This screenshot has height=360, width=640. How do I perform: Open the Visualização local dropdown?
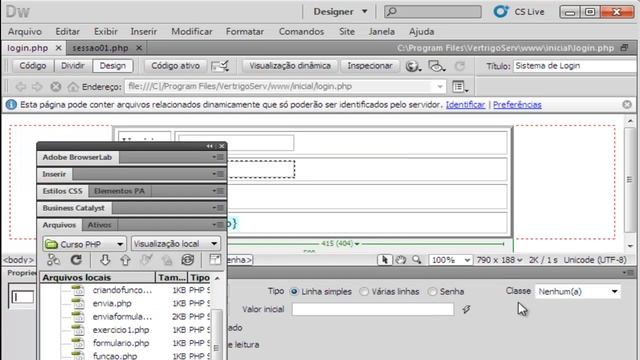pyautogui.click(x=176, y=244)
